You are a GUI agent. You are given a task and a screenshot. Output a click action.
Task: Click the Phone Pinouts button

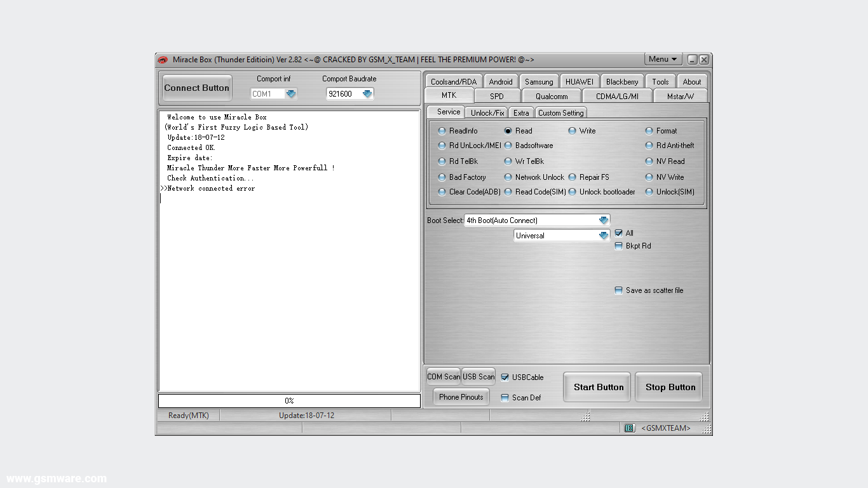point(461,397)
